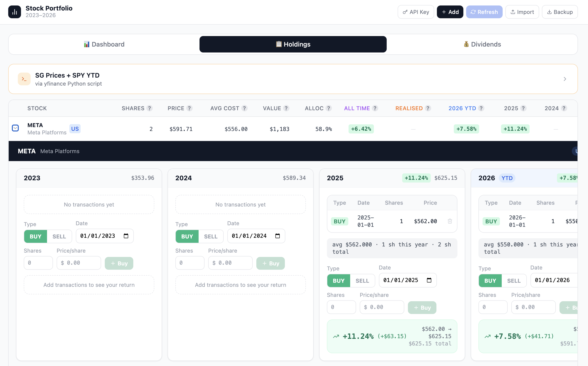The width and height of the screenshot is (588, 366).
Task: Show help for SHARES column
Action: (x=150, y=108)
